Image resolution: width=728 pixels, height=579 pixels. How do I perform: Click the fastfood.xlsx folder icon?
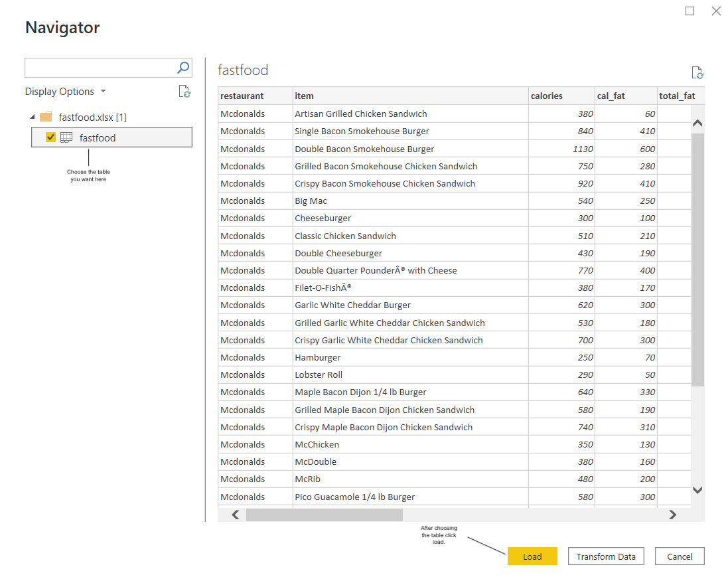click(46, 117)
